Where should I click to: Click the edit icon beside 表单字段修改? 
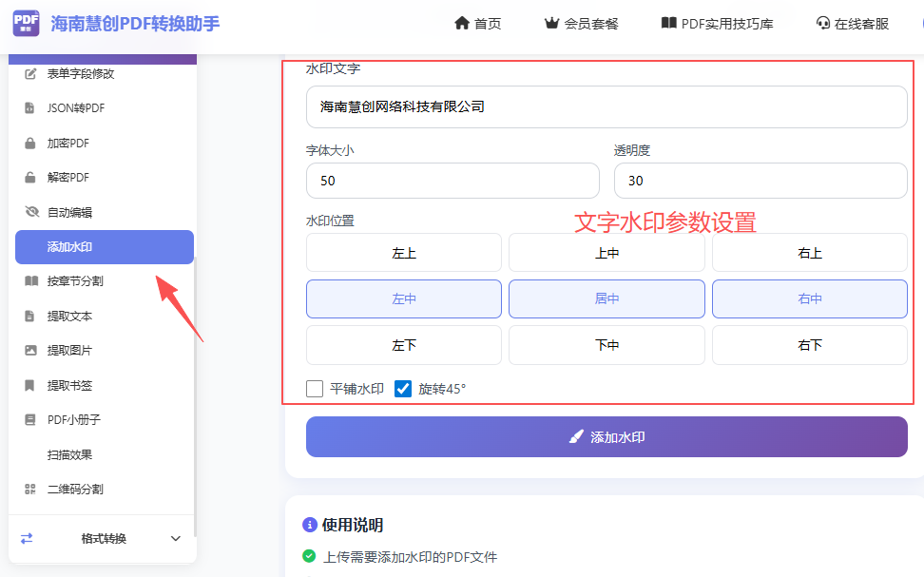point(30,74)
